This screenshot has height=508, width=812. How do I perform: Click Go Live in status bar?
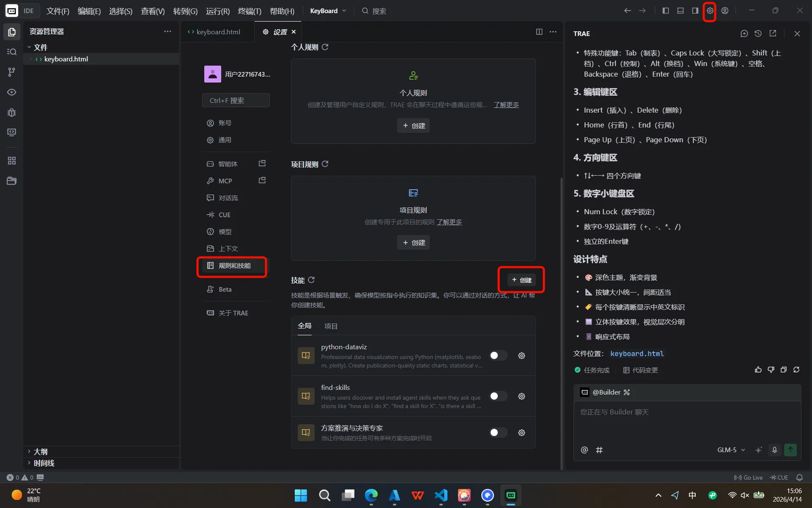(x=748, y=478)
